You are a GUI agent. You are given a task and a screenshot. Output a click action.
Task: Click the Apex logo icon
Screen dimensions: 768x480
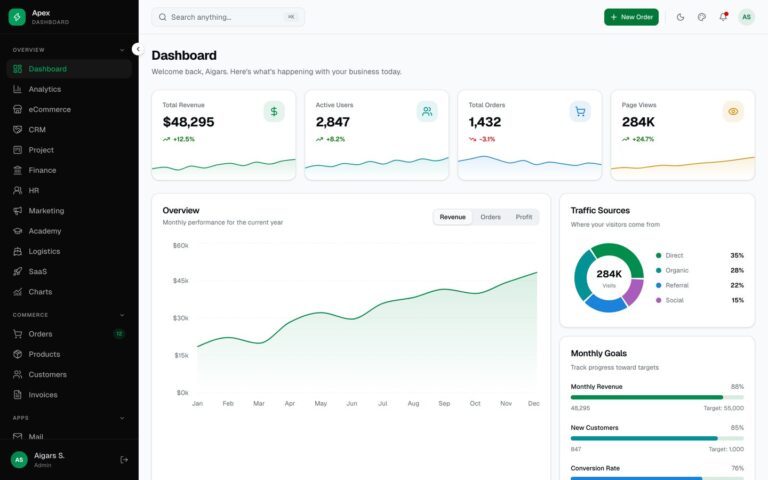click(17, 17)
